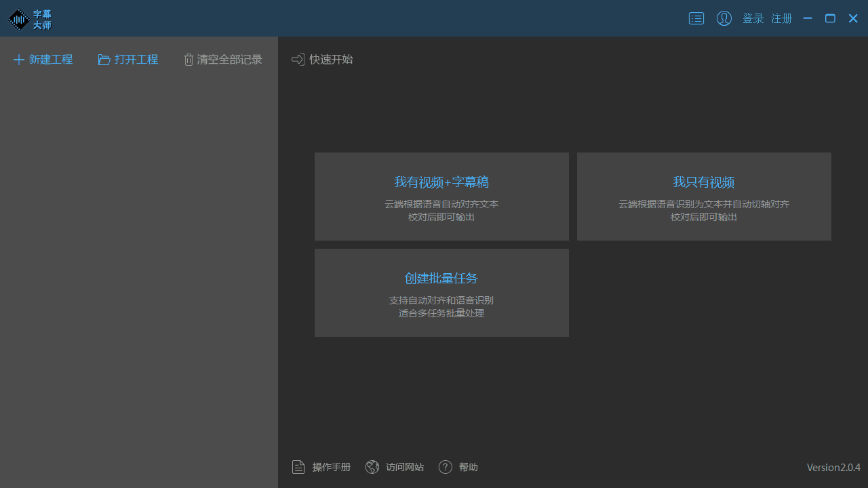Start 创建批量任务 batch task card
This screenshot has width=868, height=488.
pos(441,292)
